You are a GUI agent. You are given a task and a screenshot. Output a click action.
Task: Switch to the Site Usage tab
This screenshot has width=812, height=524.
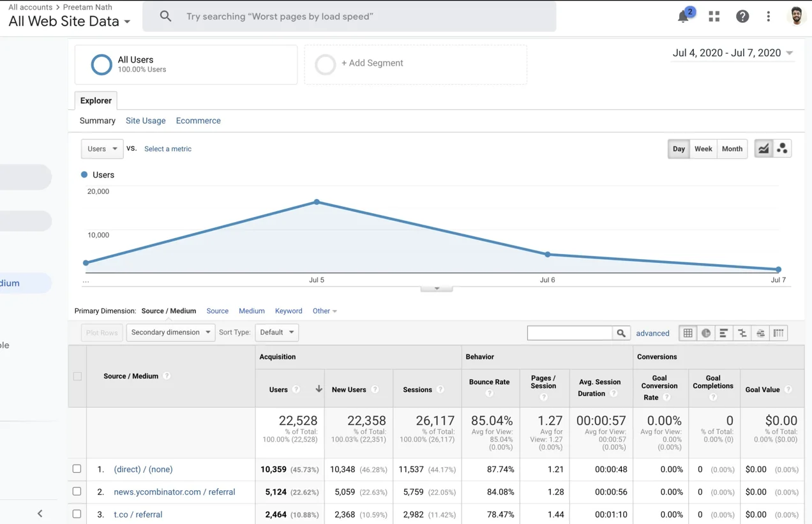146,121
